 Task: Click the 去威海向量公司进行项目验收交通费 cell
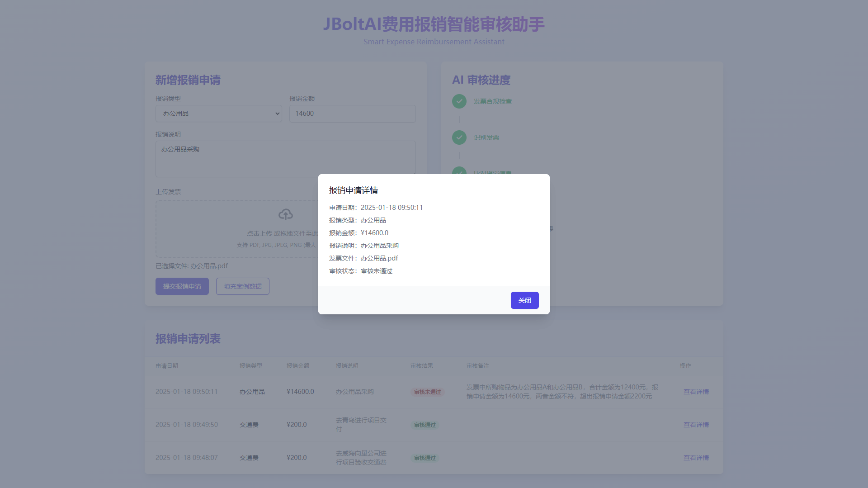361,458
